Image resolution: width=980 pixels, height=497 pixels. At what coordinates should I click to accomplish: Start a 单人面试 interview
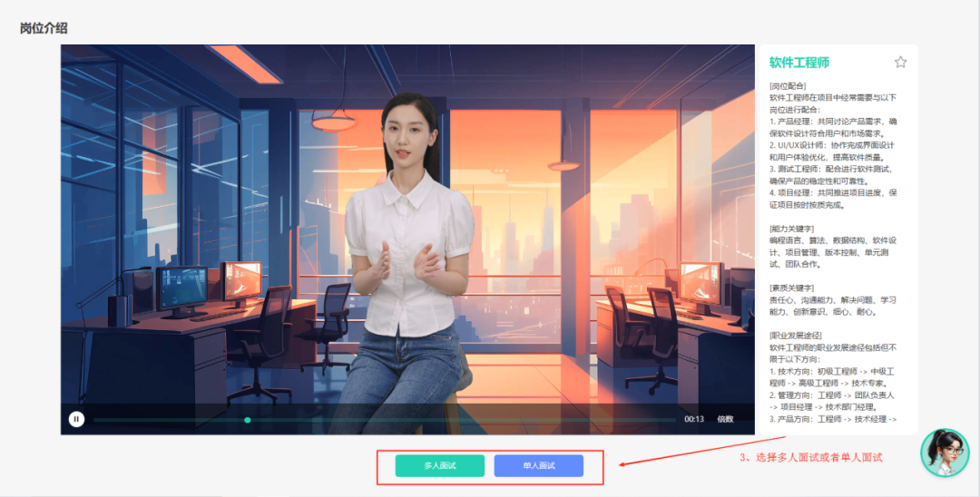point(538,466)
